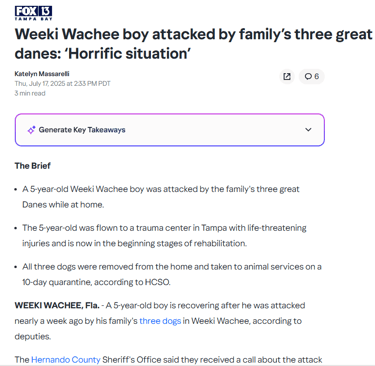Click the paragraph mentioning Sheriff's Office
Image resolution: width=375 pixels, height=366 pixels.
(x=168, y=360)
